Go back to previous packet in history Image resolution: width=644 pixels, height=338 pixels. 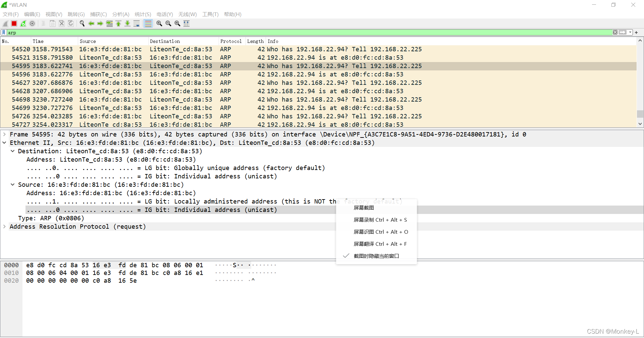pyautogui.click(x=91, y=23)
